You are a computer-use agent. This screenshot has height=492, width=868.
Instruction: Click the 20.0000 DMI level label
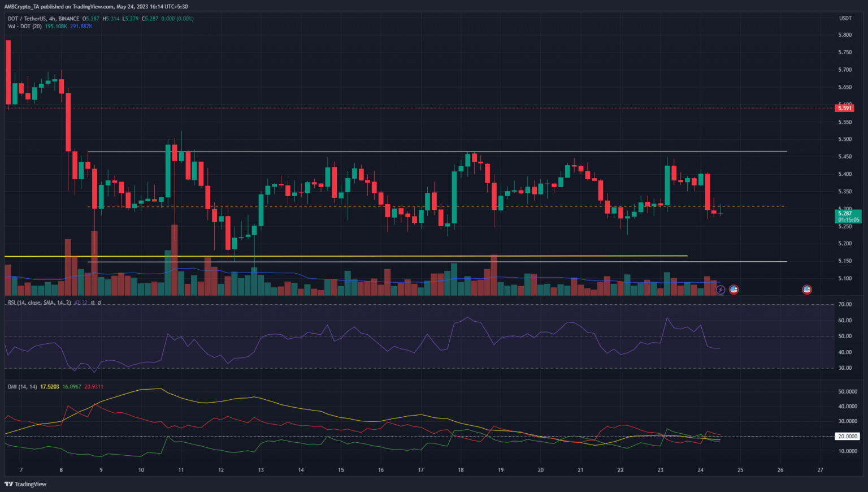tap(848, 436)
